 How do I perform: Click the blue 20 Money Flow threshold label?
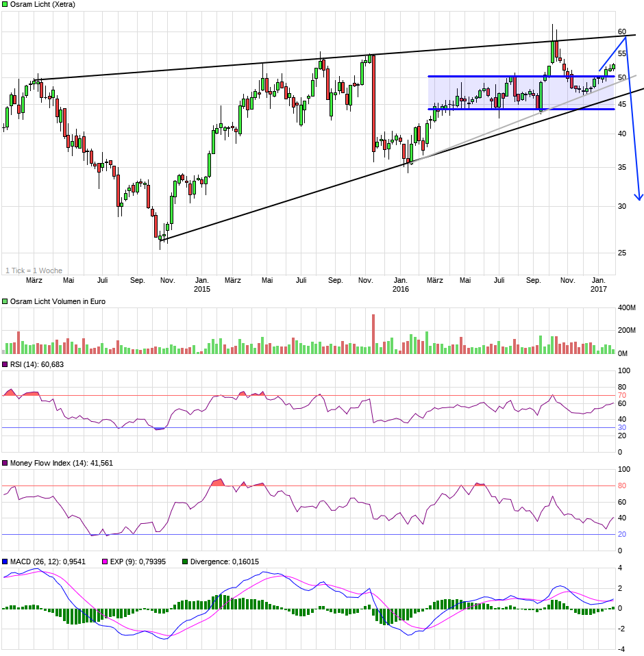coord(622,534)
